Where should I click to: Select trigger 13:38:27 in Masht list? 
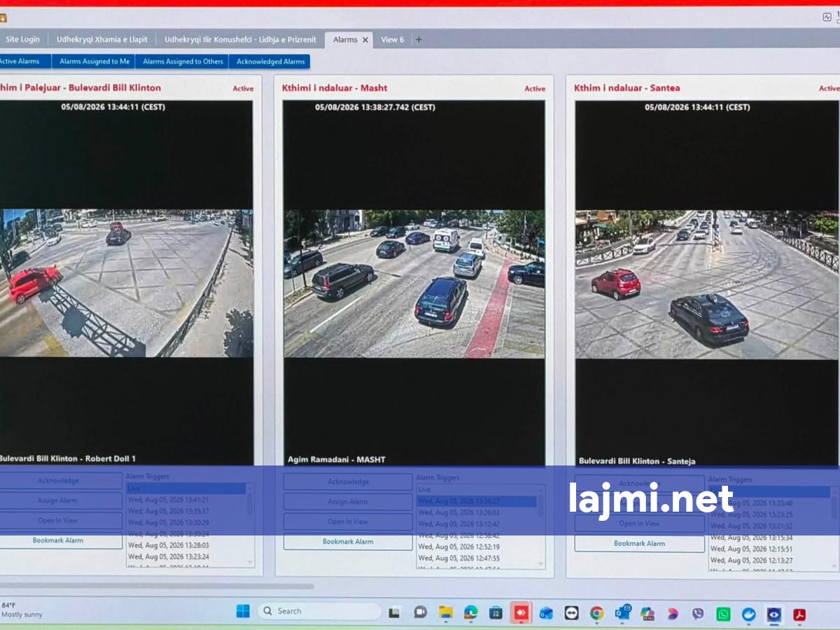pos(477,501)
